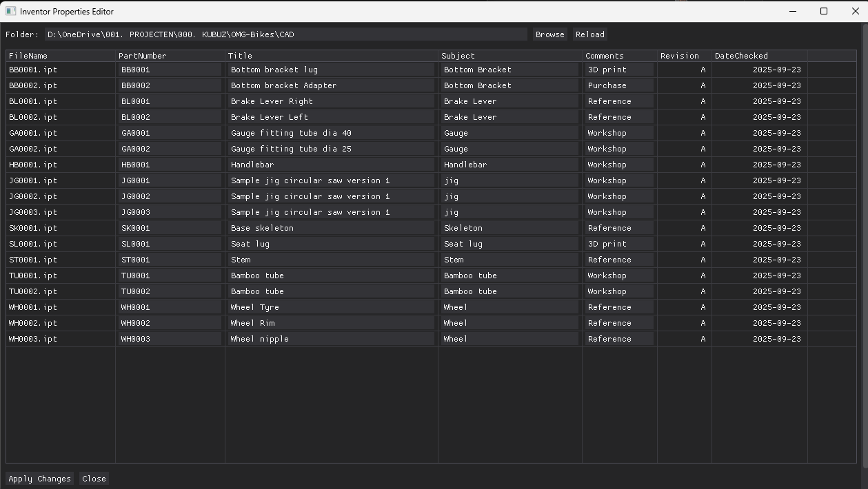This screenshot has height=489, width=868.
Task: Click the Title field 'Wheel nipple'
Action: coord(332,339)
